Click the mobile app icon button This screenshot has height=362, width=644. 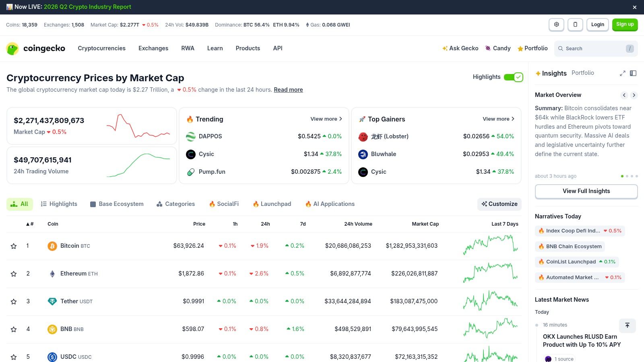click(x=575, y=25)
